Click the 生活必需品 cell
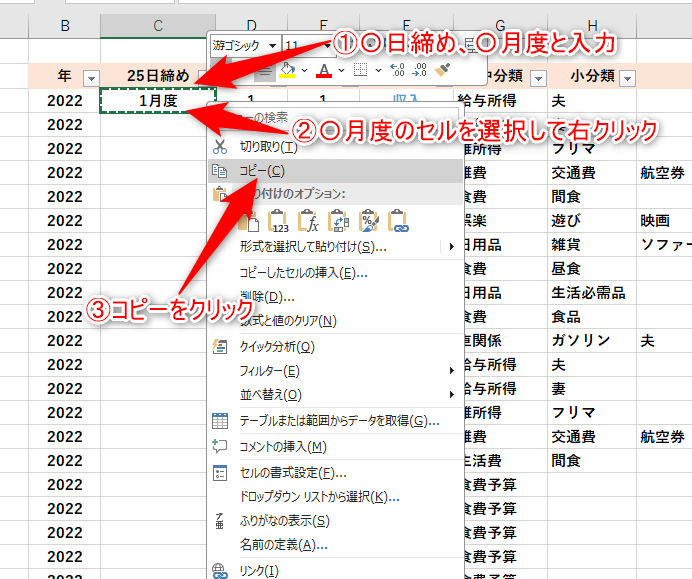Image resolution: width=692 pixels, height=579 pixels. point(592,293)
